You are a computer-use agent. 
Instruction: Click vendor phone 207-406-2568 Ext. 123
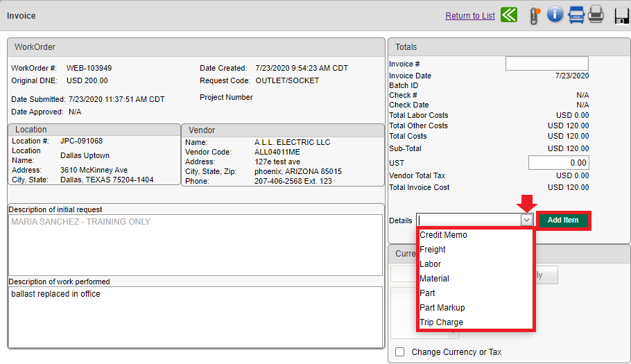(293, 181)
